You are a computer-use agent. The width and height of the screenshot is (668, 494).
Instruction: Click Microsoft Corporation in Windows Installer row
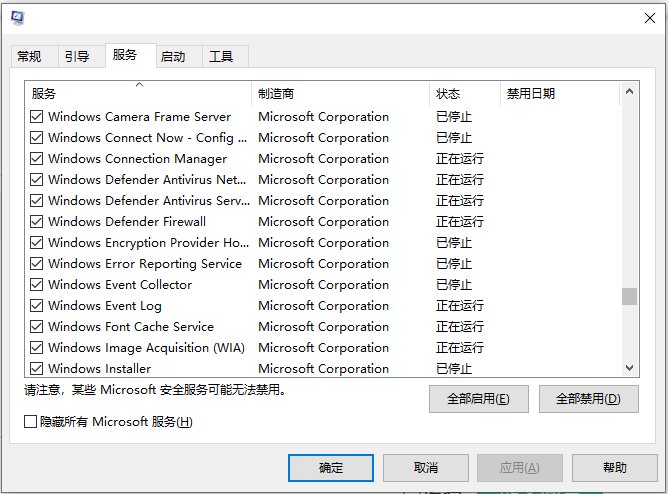pos(323,369)
